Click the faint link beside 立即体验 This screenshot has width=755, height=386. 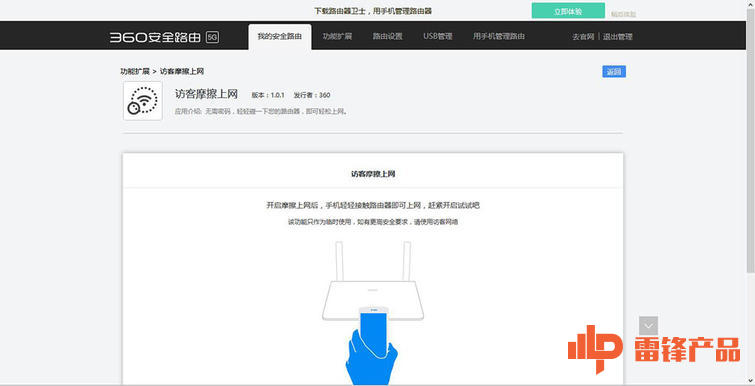(x=624, y=14)
